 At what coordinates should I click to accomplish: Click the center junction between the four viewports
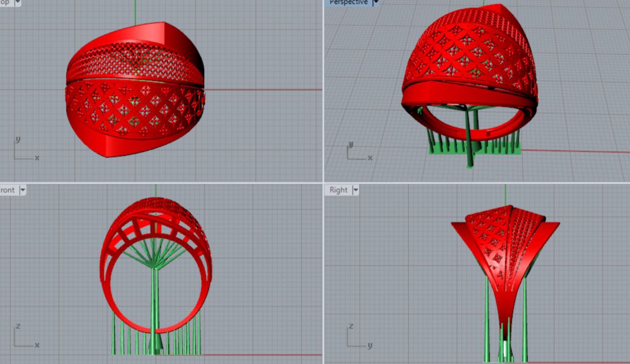(x=323, y=183)
